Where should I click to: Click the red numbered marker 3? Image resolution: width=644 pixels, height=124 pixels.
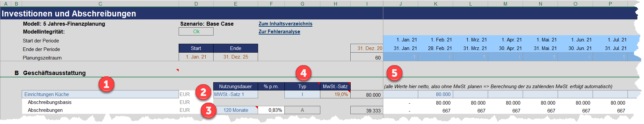tap(209, 110)
